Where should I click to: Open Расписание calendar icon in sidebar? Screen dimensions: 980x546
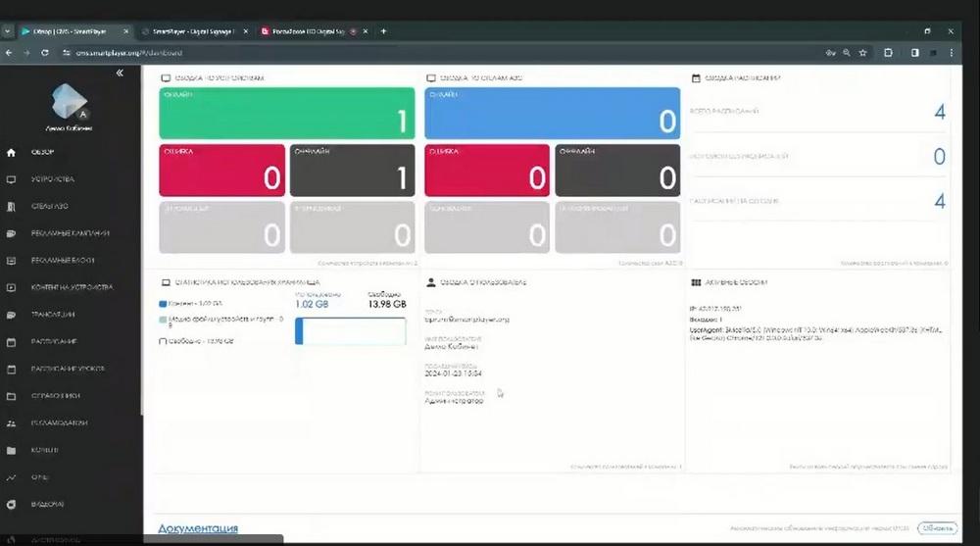11,342
